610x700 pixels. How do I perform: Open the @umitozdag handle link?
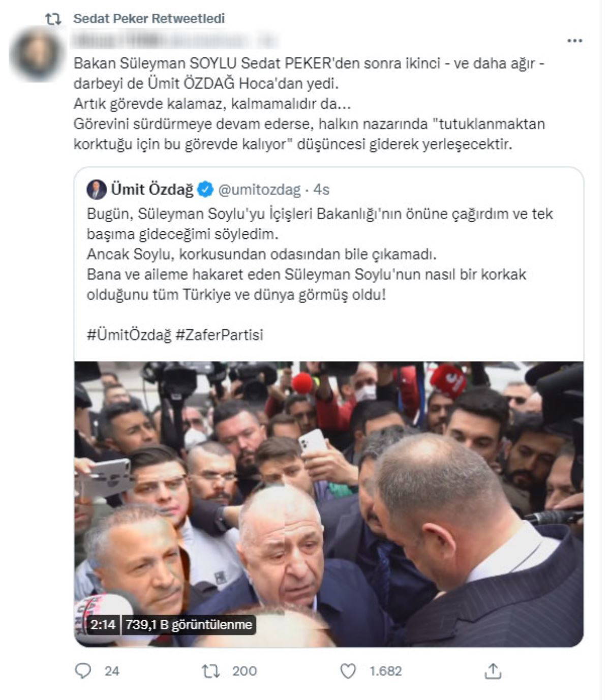259,190
